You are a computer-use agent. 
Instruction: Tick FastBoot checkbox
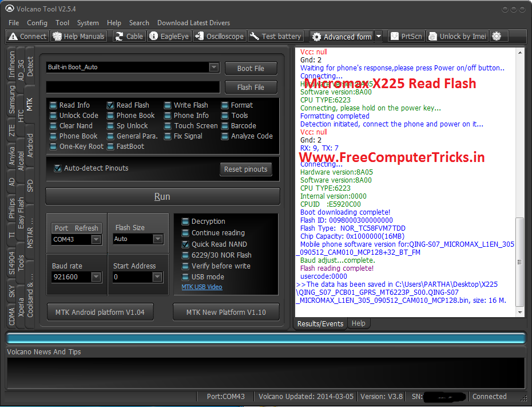pyautogui.click(x=110, y=147)
